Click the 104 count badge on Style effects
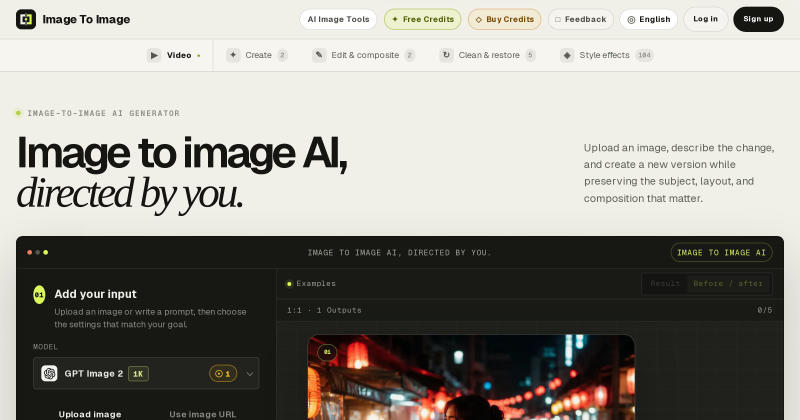Image resolution: width=800 pixels, height=420 pixels. (644, 55)
